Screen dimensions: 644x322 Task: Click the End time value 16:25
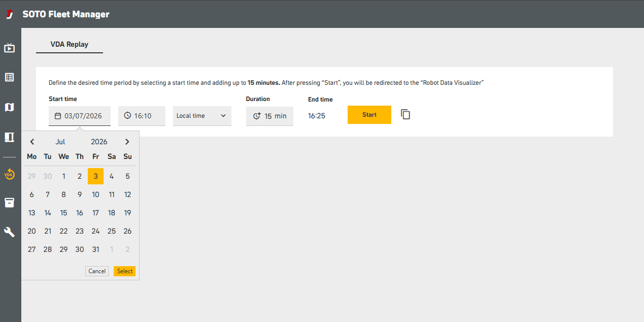coord(317,116)
